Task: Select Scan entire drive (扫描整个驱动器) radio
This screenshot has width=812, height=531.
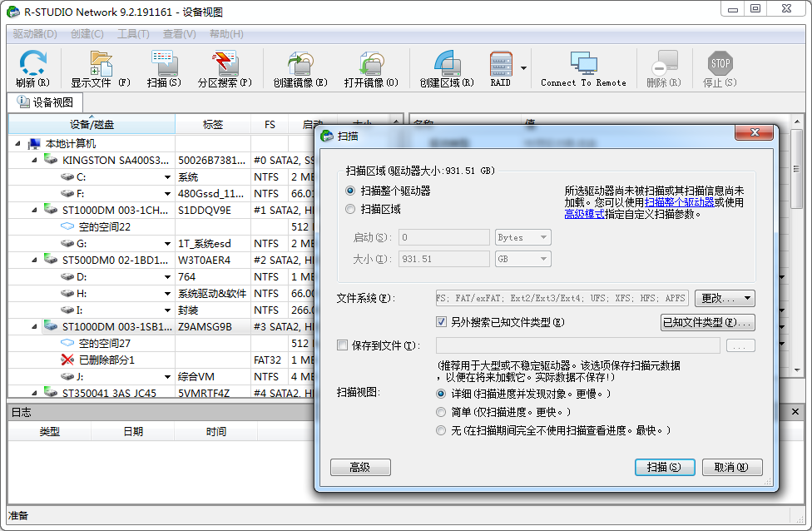Action: click(350, 191)
